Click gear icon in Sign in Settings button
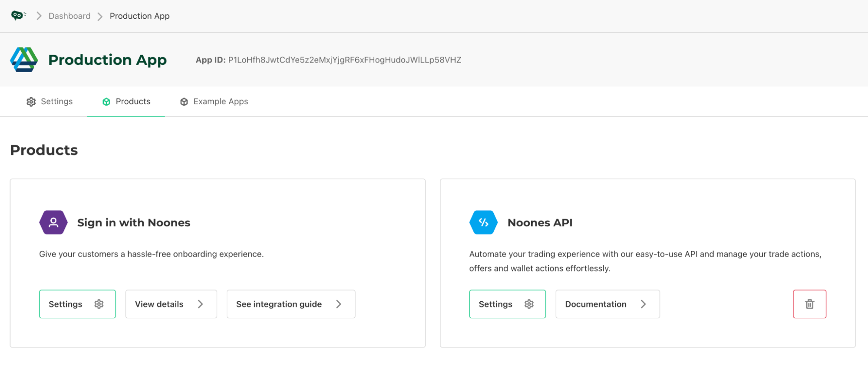Image resolution: width=868 pixels, height=373 pixels. point(99,304)
